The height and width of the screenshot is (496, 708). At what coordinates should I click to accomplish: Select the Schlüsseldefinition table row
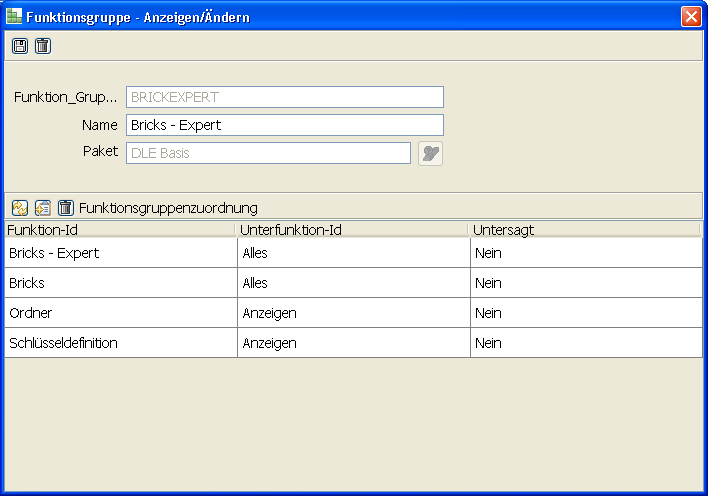119,343
